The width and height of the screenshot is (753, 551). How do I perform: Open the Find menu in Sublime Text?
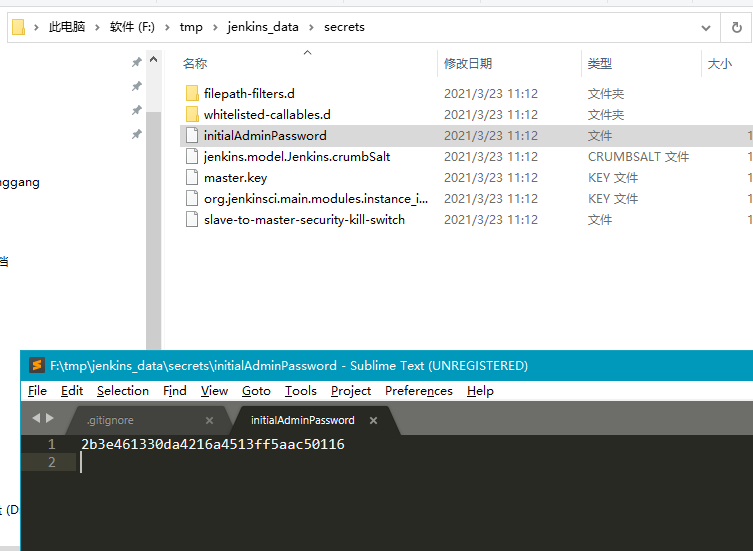[x=175, y=391]
